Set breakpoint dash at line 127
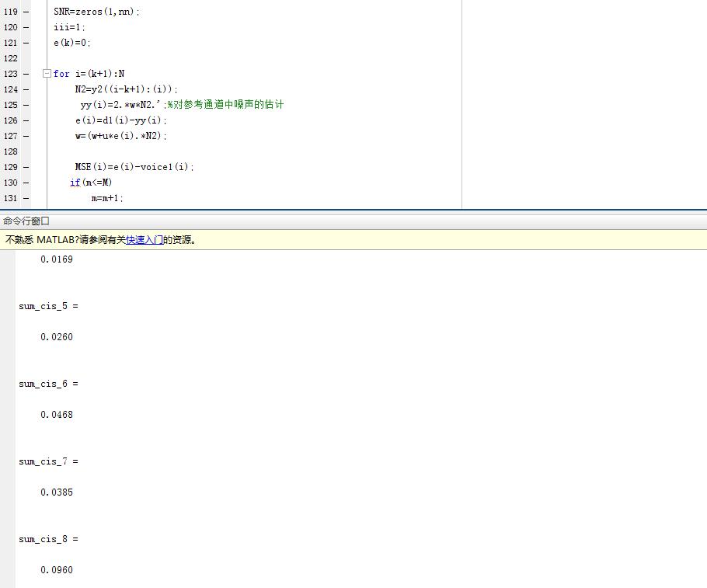707x588 pixels. pyautogui.click(x=26, y=136)
